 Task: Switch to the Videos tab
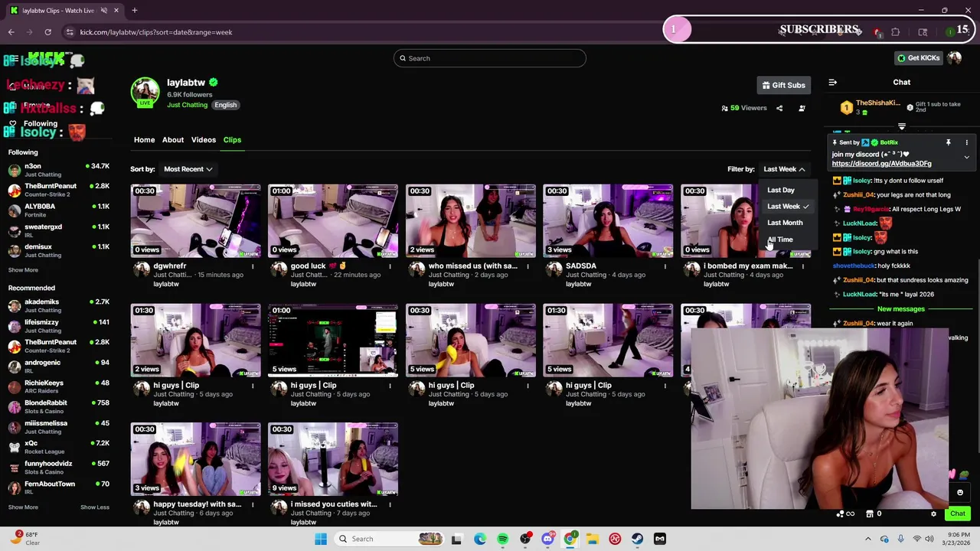click(x=204, y=140)
